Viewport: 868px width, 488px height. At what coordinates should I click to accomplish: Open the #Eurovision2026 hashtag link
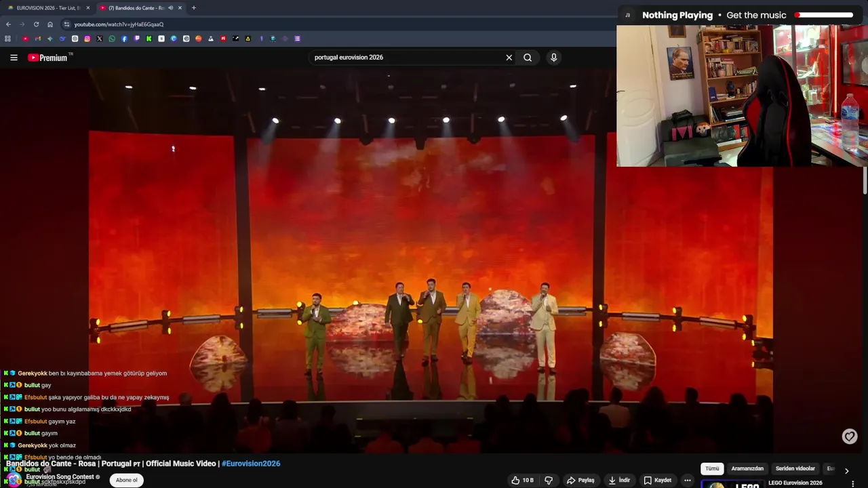(x=251, y=464)
